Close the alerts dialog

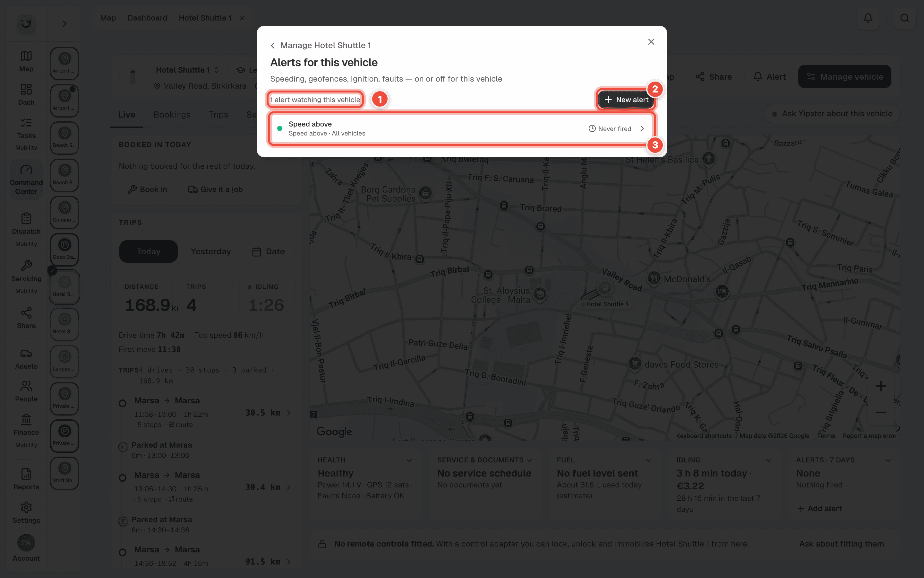[x=651, y=42]
